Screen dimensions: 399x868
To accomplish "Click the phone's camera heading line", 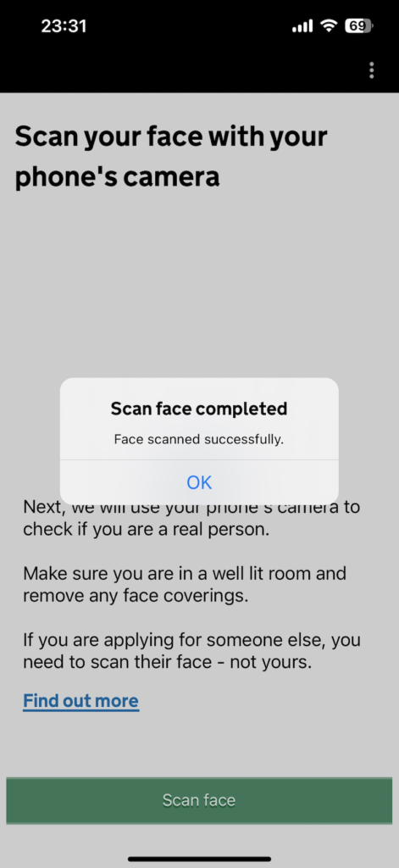I will point(117,177).
